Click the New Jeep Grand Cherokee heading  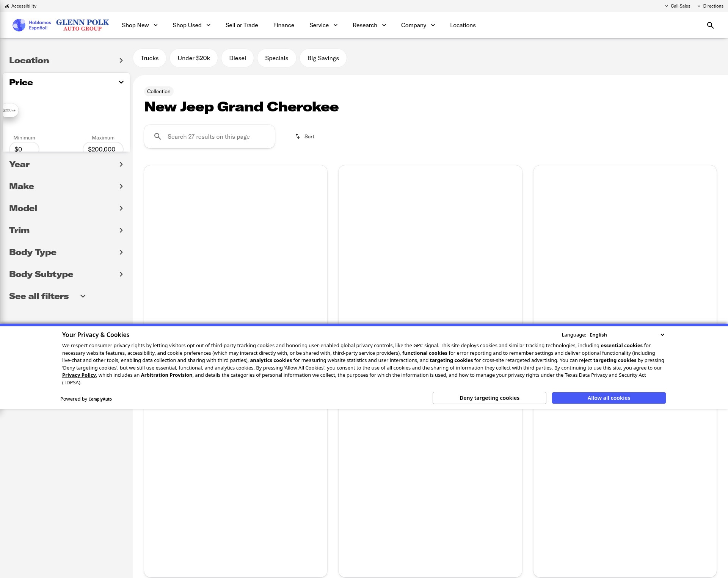242,107
